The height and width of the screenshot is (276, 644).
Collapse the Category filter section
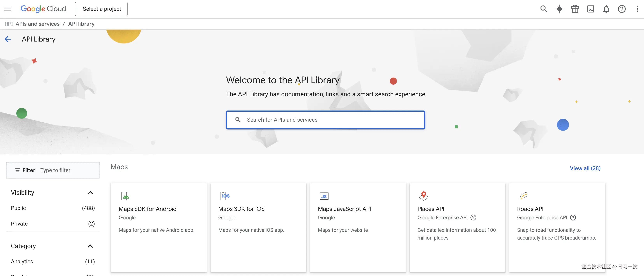click(90, 246)
